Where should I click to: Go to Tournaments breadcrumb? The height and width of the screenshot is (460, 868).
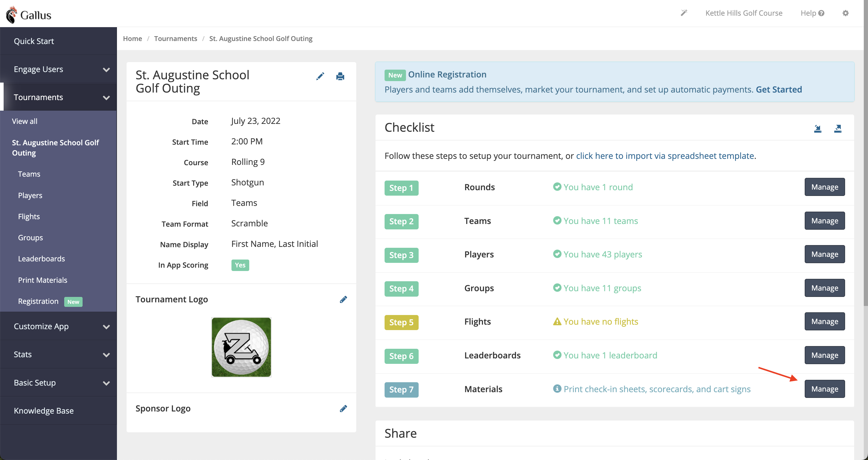click(x=175, y=38)
